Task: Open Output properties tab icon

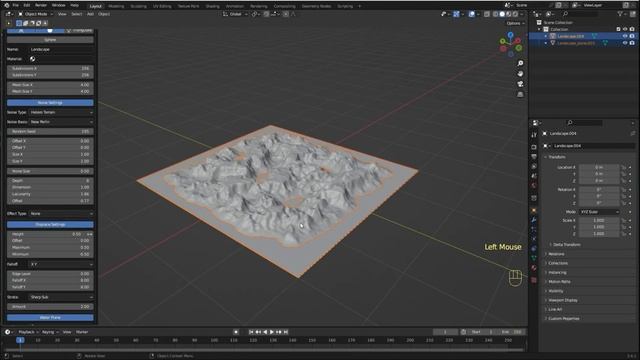Action: click(x=534, y=157)
